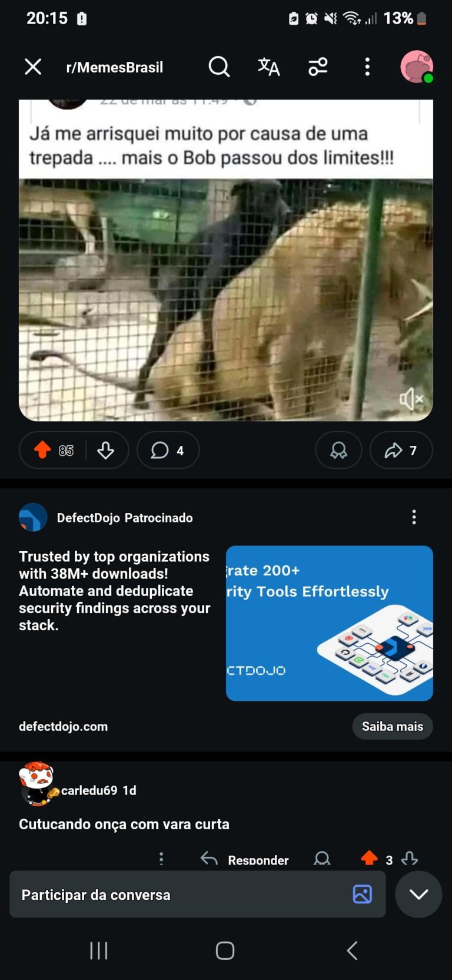Tap the translate language icon
The height and width of the screenshot is (980, 452).
(268, 67)
